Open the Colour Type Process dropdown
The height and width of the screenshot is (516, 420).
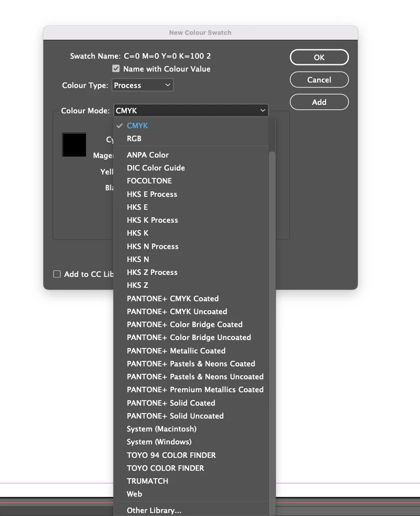[x=143, y=85]
